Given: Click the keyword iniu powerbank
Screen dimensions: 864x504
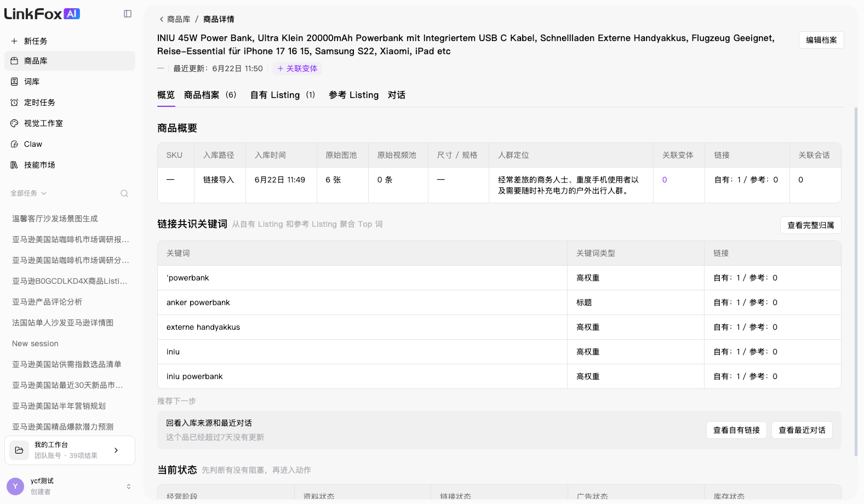Looking at the screenshot, I should pyautogui.click(x=194, y=376).
